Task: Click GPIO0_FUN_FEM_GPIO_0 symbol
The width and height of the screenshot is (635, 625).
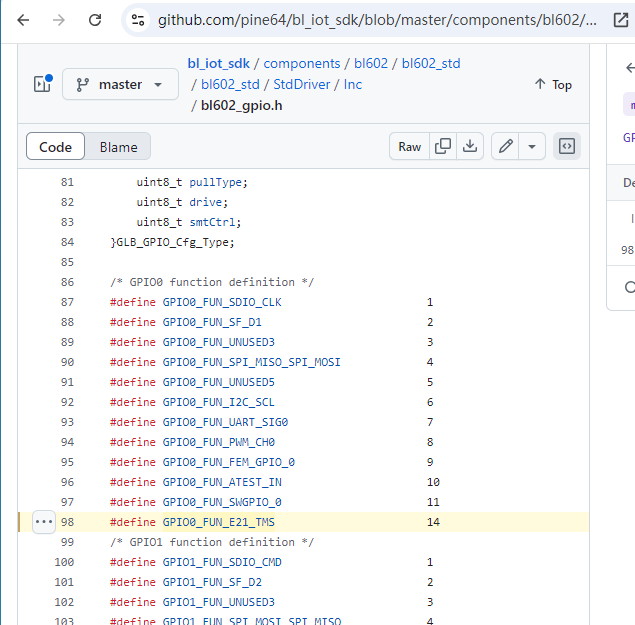Action: (228, 462)
